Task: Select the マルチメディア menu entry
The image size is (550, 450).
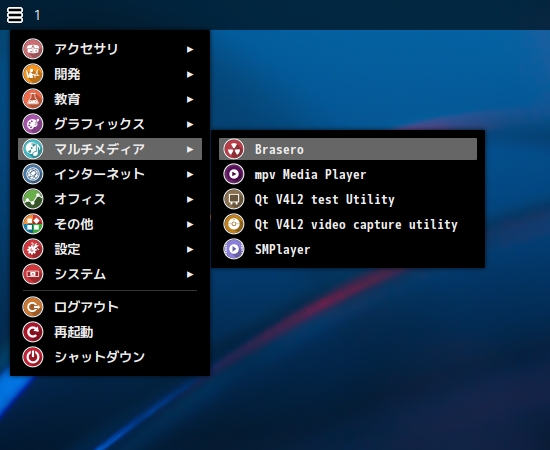Action: click(x=110, y=149)
